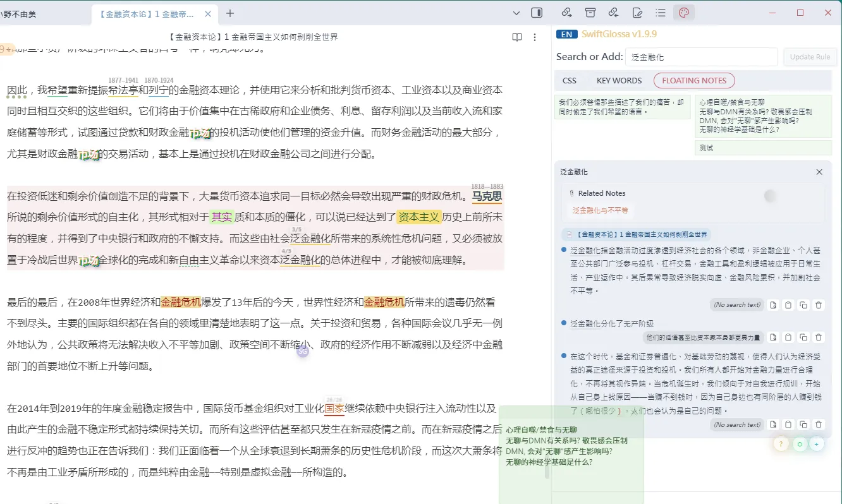Open a new tab with plus icon
This screenshot has height=504, width=842.
click(230, 13)
